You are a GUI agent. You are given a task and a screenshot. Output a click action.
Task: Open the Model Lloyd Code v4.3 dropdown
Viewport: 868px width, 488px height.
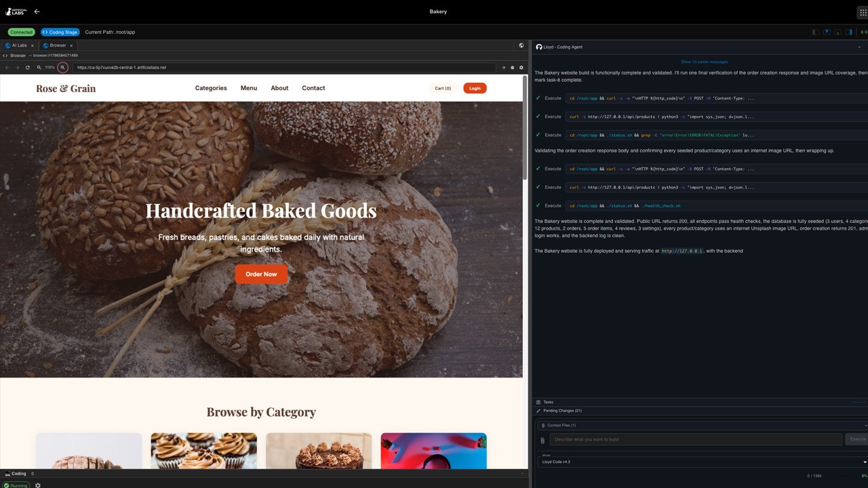click(x=703, y=462)
